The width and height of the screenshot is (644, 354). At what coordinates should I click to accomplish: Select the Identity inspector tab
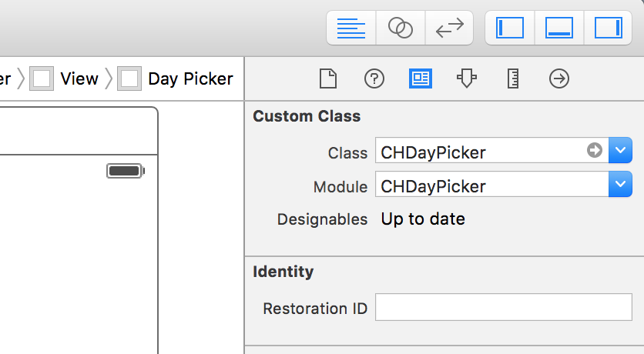[x=421, y=78]
